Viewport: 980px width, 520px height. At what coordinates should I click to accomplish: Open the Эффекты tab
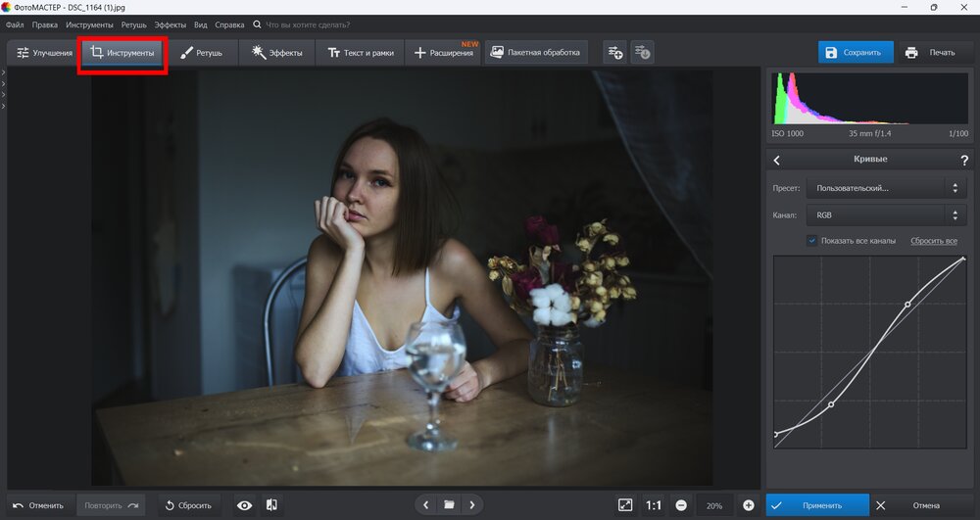[277, 52]
